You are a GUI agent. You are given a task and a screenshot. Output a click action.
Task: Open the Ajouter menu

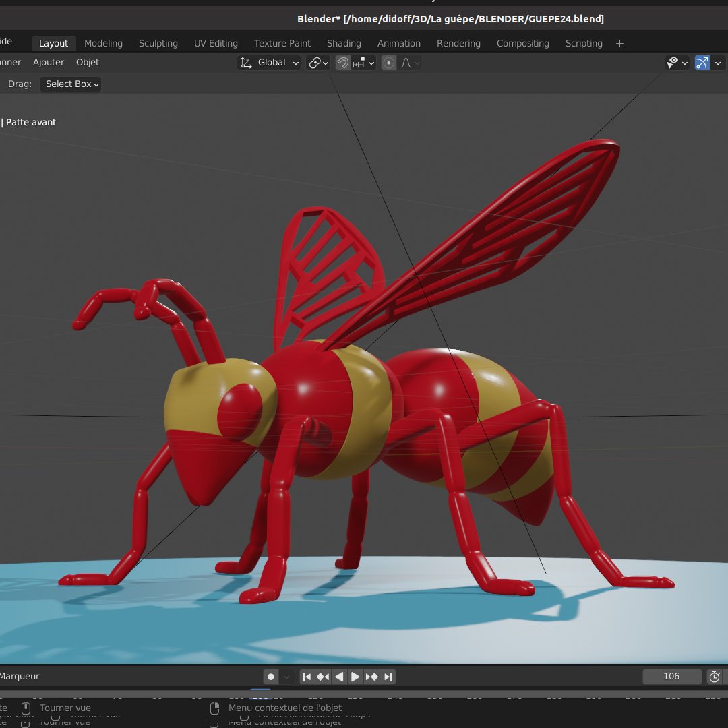tap(49, 62)
